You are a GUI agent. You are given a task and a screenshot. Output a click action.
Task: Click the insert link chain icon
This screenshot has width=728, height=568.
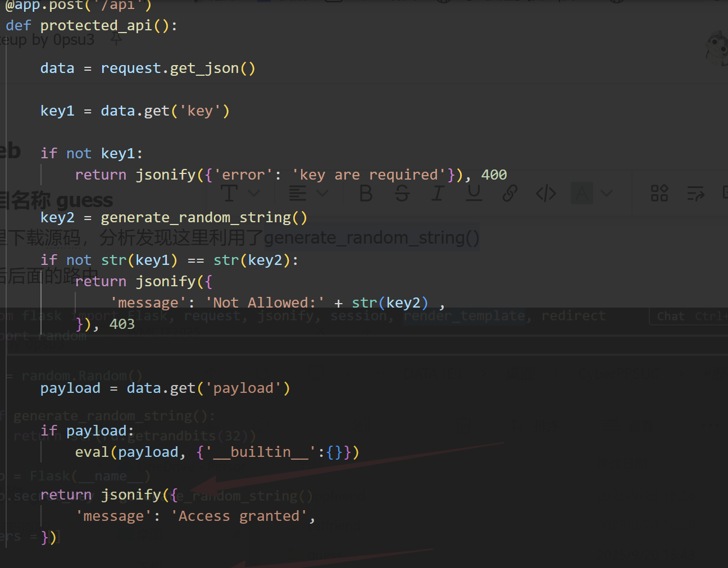510,194
